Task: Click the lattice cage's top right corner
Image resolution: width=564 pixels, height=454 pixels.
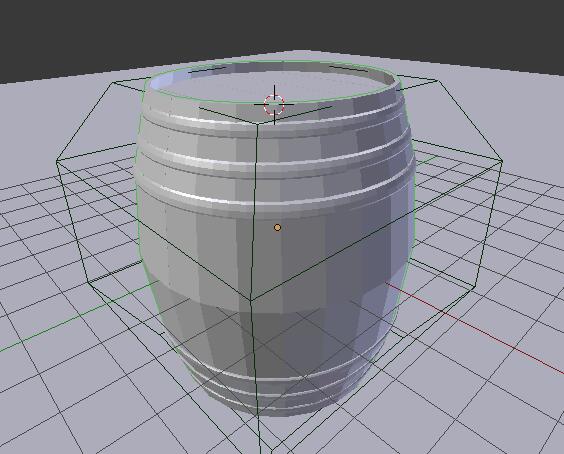Action: click(x=437, y=81)
